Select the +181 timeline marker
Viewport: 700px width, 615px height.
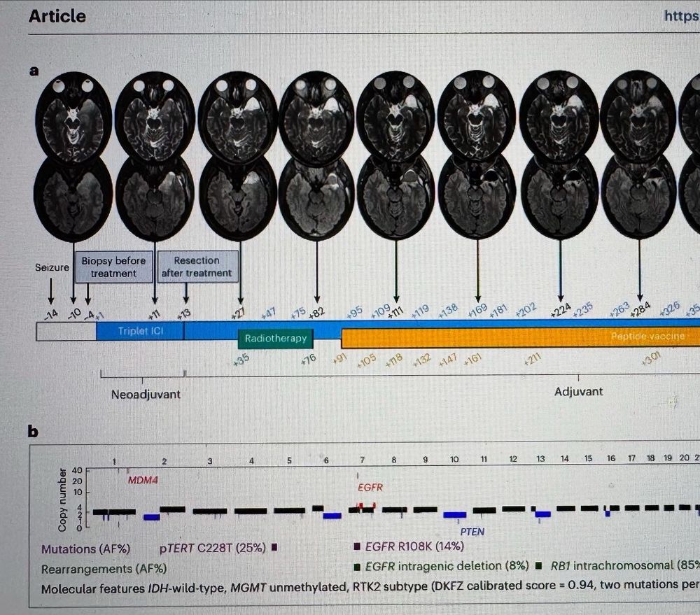click(x=498, y=310)
